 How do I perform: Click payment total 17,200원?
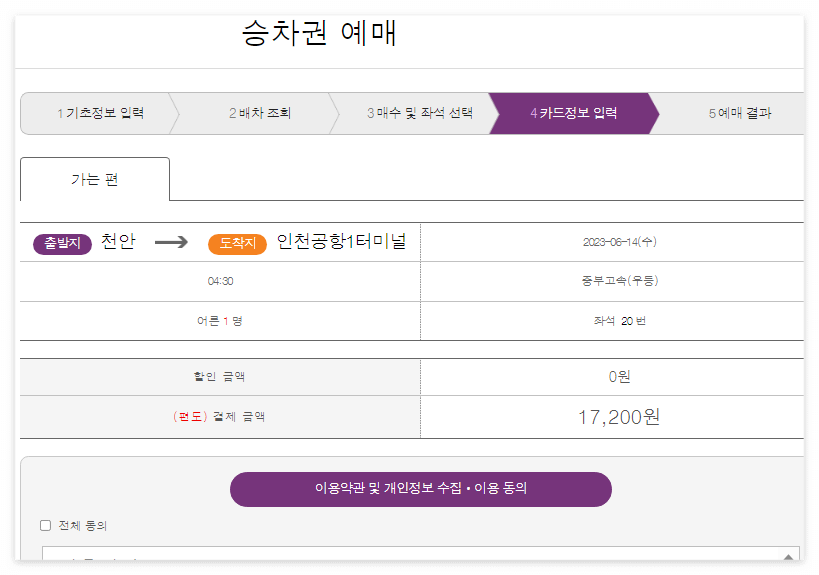click(x=619, y=417)
